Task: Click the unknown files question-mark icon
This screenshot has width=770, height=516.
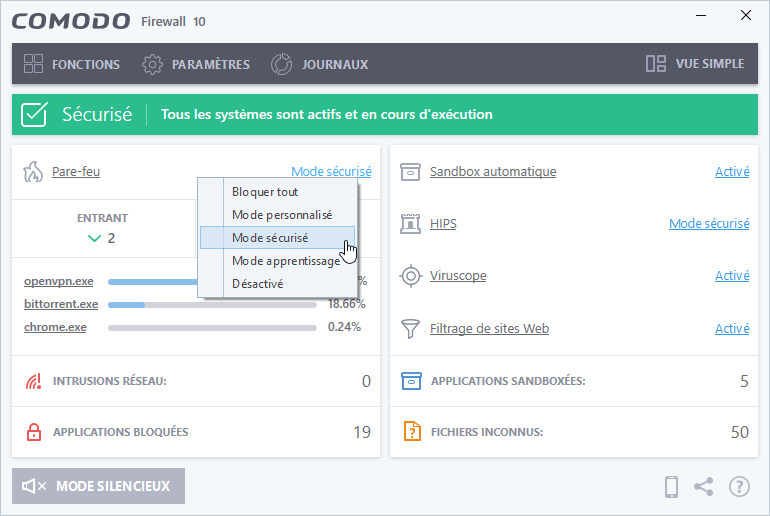Action: click(x=412, y=432)
